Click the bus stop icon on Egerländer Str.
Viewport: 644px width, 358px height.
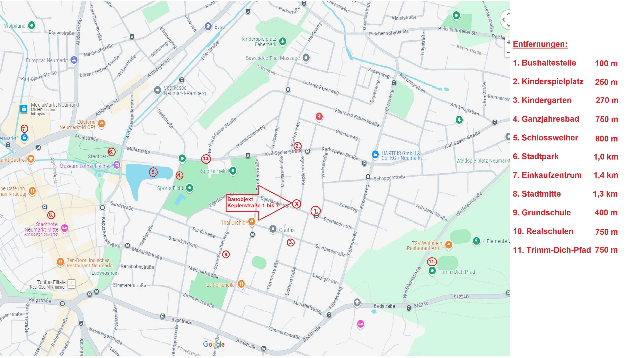coord(316,216)
